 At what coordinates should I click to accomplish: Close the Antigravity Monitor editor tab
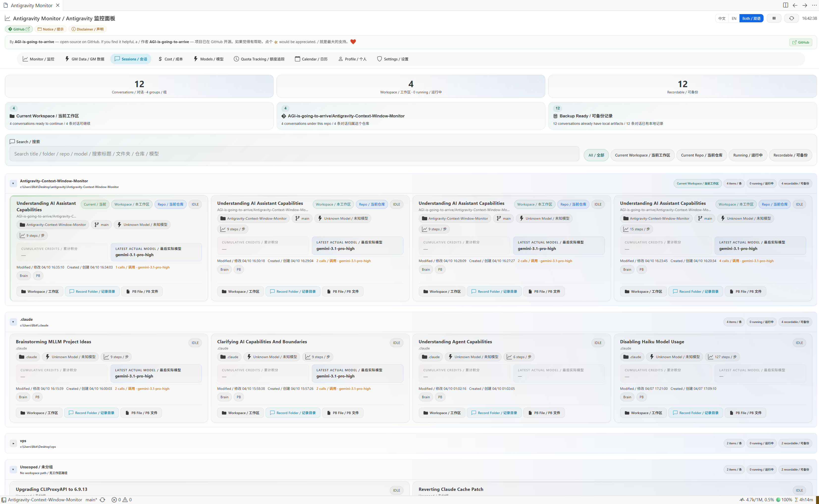click(58, 5)
